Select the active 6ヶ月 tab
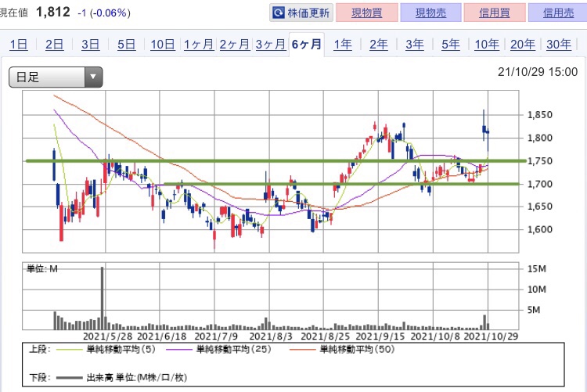 tap(307, 44)
